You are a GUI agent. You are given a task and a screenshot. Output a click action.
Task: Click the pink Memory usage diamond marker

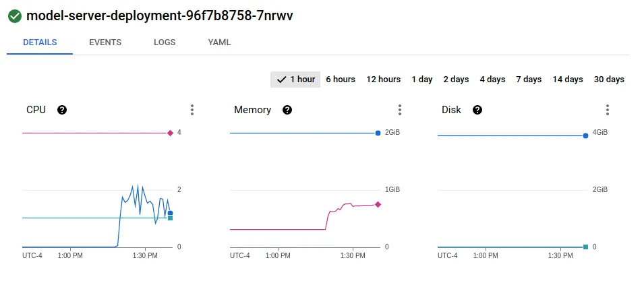point(378,204)
